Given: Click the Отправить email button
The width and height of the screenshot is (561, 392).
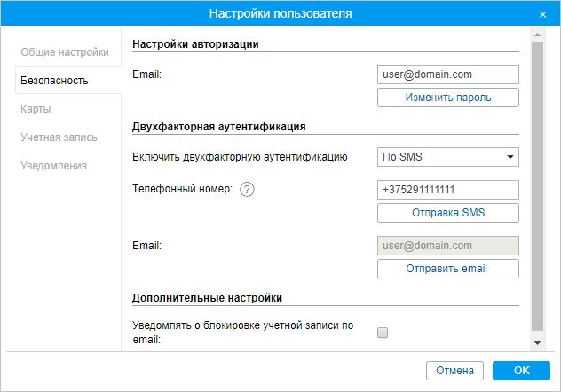Looking at the screenshot, I should click(448, 269).
